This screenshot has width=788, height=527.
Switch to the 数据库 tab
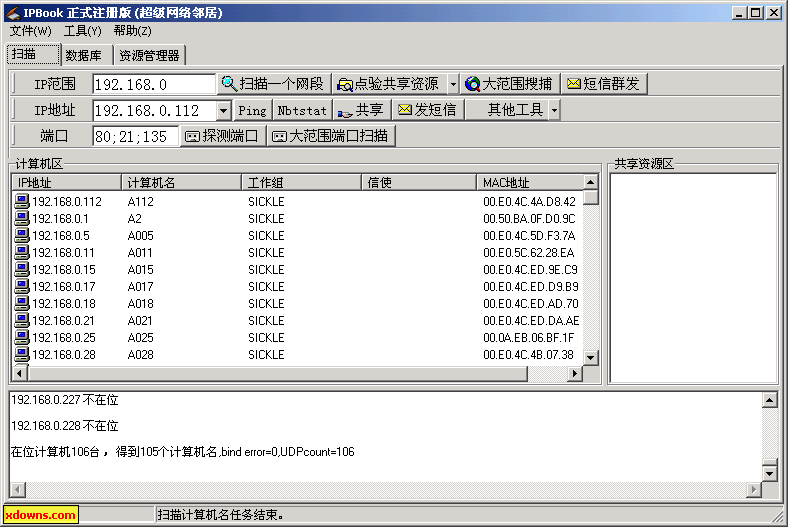85,55
